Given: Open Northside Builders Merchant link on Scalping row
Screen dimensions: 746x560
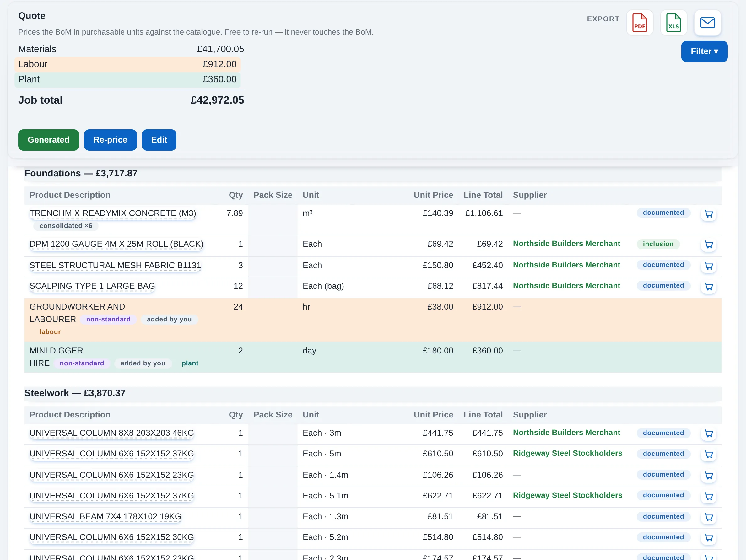Looking at the screenshot, I should pos(566,285).
